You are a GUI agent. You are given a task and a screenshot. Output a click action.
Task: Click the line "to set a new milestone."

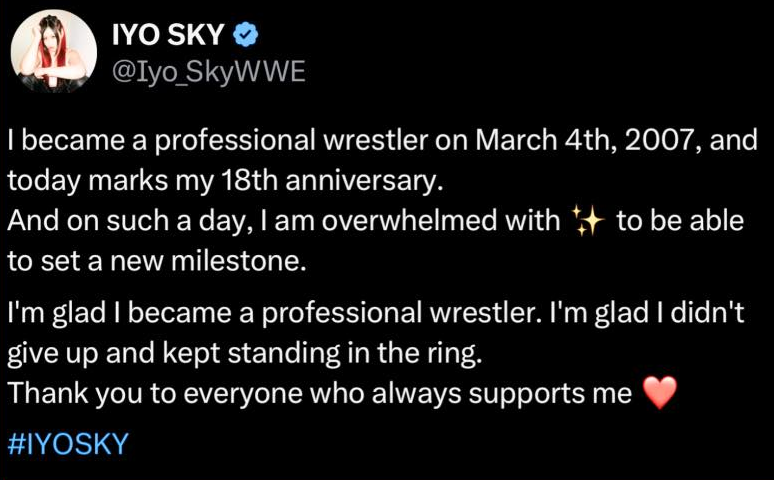point(157,261)
